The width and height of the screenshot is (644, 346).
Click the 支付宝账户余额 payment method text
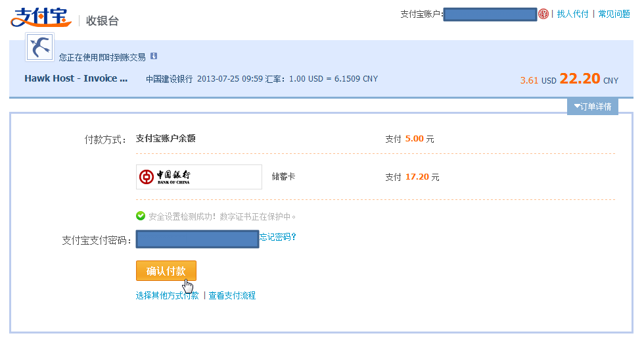[x=166, y=139]
